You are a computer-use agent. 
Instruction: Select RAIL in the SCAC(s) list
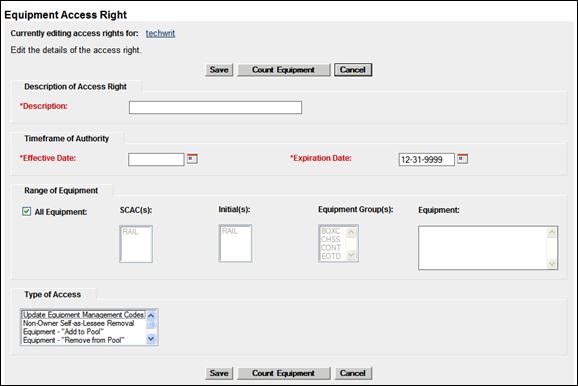(x=130, y=232)
